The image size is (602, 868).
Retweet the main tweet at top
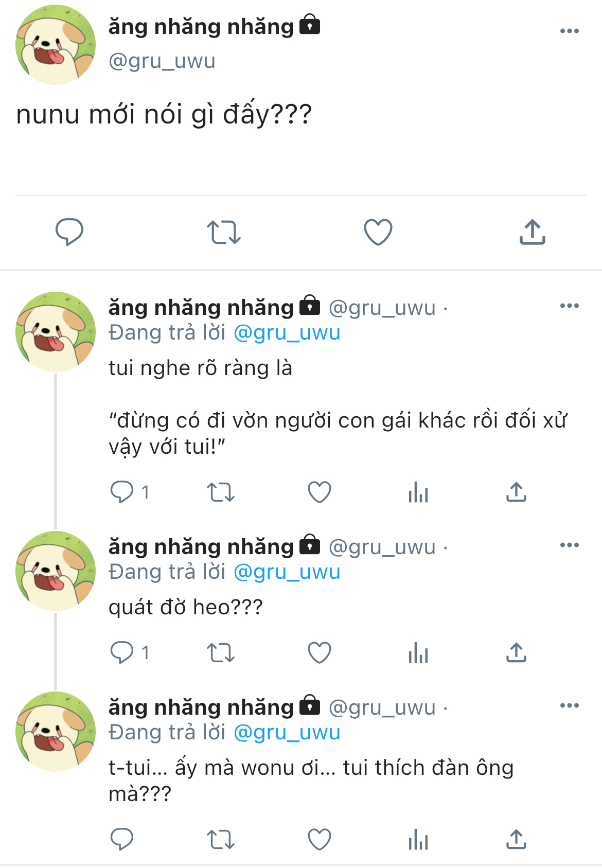click(x=223, y=232)
